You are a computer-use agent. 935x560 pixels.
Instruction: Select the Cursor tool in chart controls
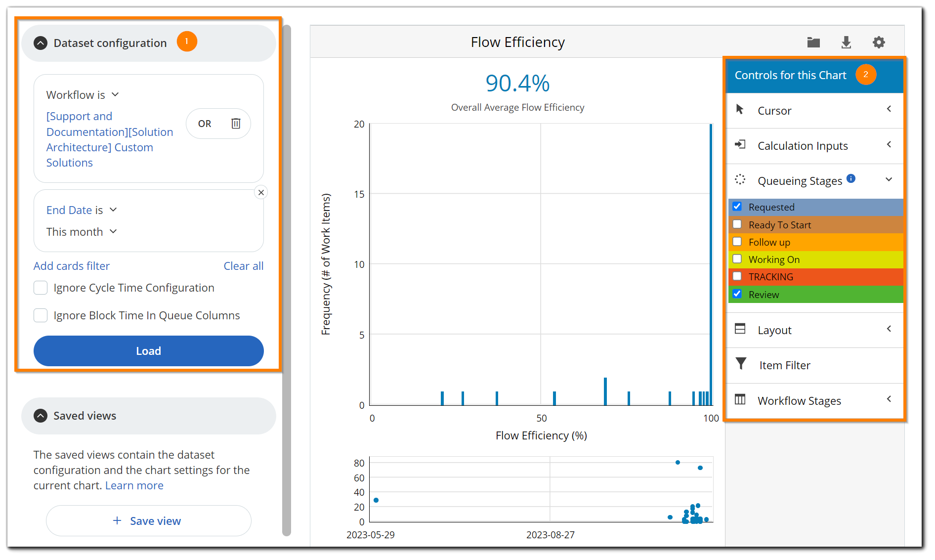click(x=774, y=111)
